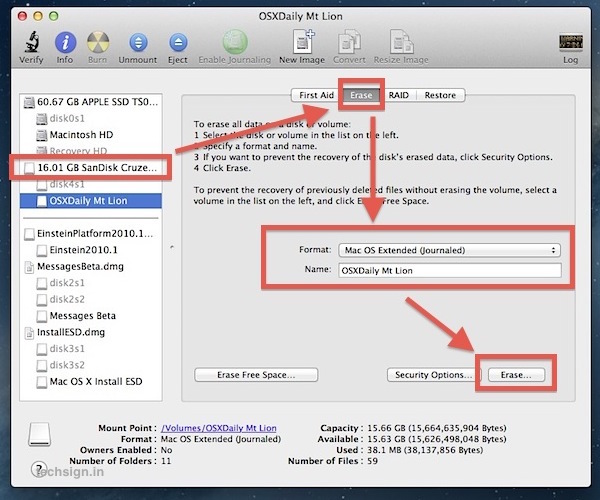The width and height of the screenshot is (600, 500).
Task: Open Security Options
Action: click(434, 375)
